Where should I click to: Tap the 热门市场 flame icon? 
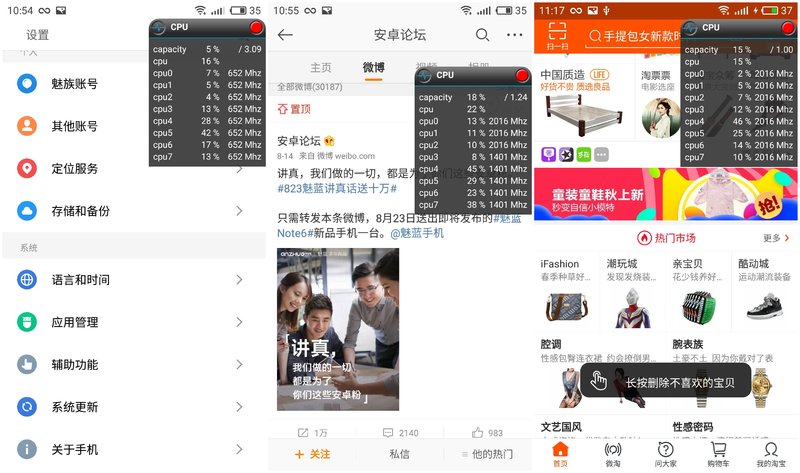point(644,238)
